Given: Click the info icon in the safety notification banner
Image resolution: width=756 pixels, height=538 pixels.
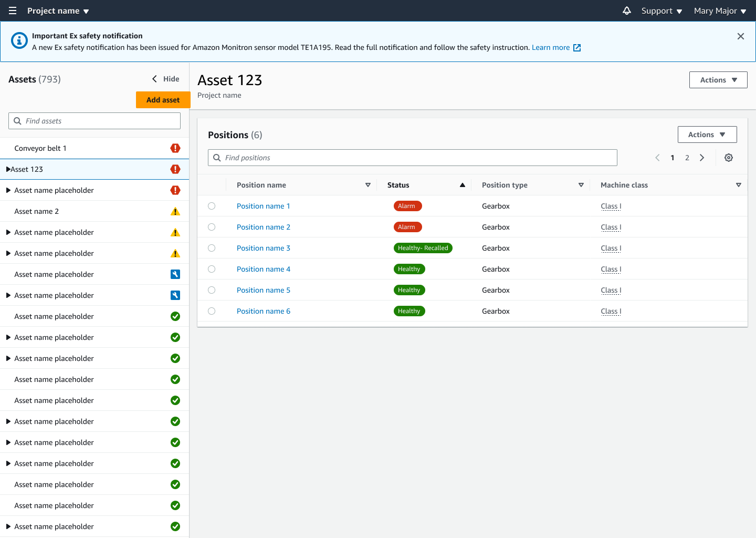Looking at the screenshot, I should click(19, 40).
